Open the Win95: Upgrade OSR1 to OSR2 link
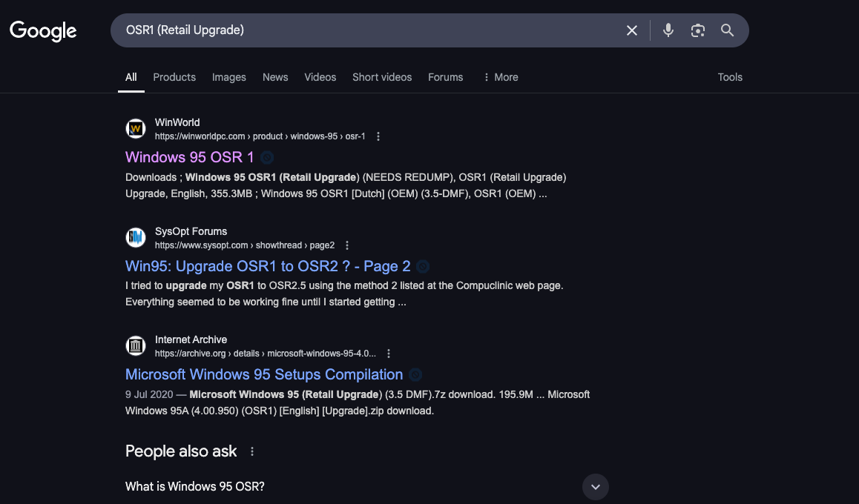The width and height of the screenshot is (859, 504). (x=268, y=267)
